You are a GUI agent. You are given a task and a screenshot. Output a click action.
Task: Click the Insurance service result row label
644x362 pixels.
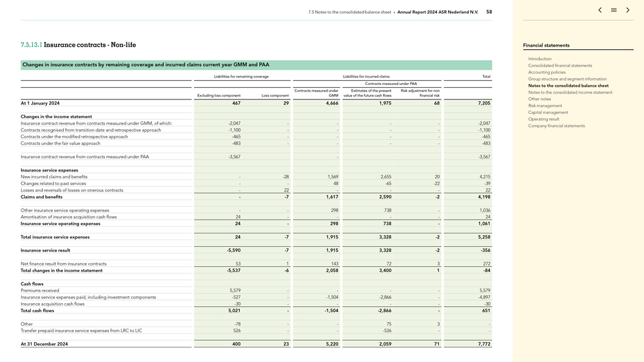[x=46, y=250]
